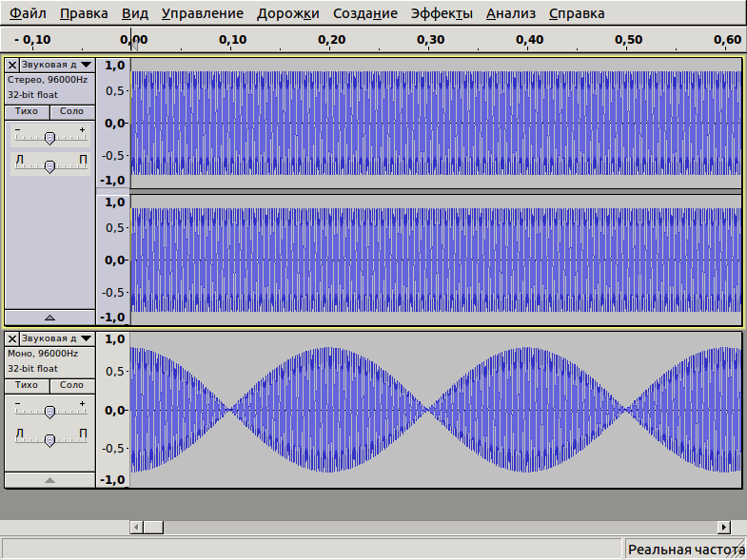Click the stereo track gain slider

49,138
